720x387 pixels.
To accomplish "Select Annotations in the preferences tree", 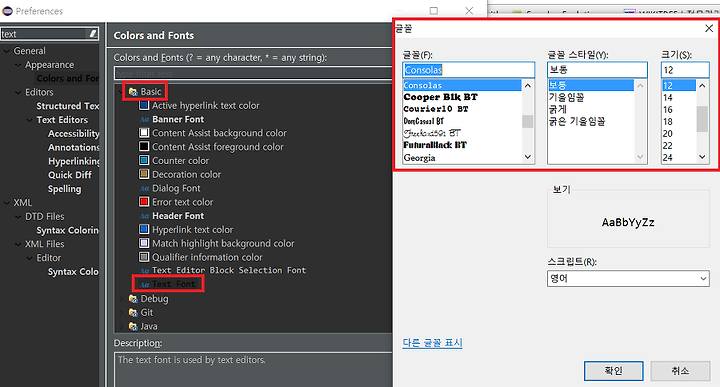I will (73, 147).
